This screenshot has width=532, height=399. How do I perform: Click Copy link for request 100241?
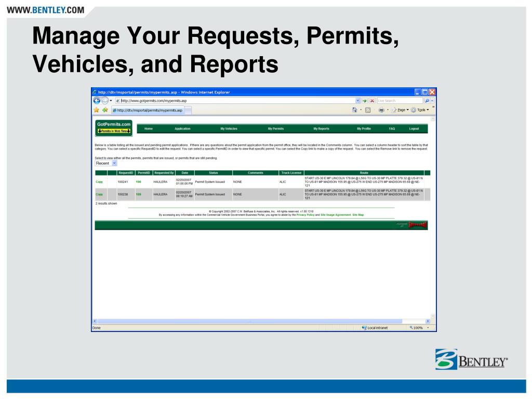click(99, 182)
